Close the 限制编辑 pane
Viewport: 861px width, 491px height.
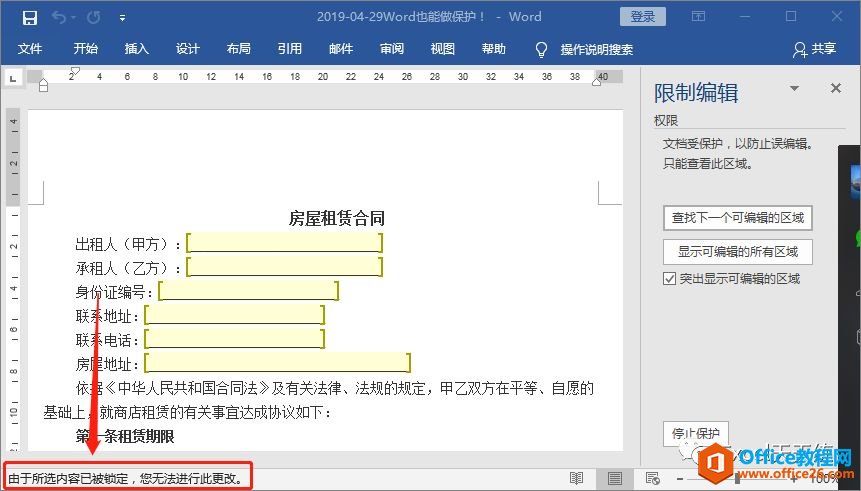(x=836, y=89)
